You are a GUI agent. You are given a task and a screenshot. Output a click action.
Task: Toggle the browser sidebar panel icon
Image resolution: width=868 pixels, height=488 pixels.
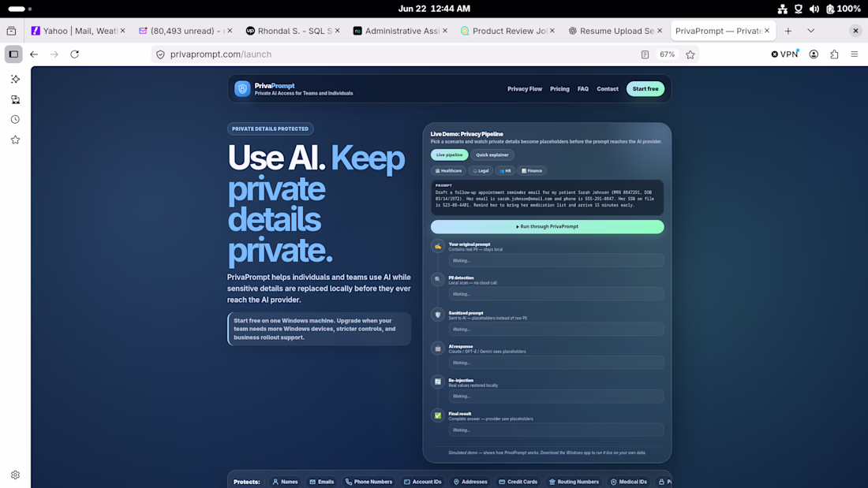click(x=13, y=54)
